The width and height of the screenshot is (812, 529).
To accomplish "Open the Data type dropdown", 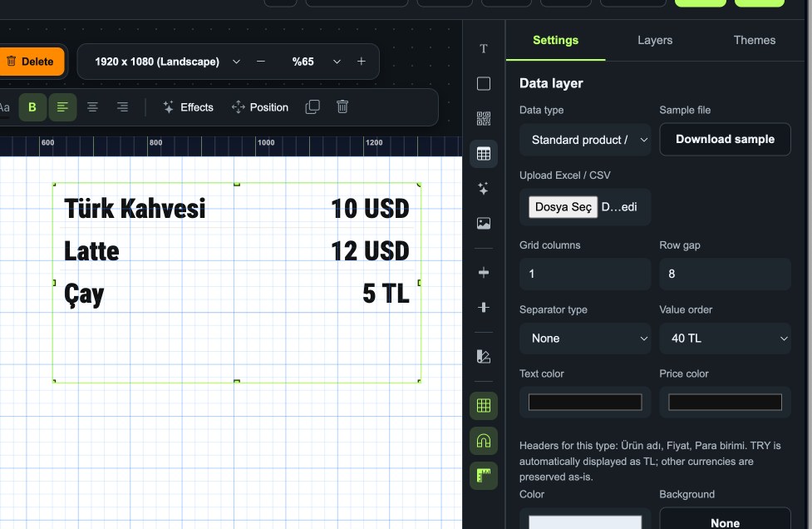I will click(585, 140).
